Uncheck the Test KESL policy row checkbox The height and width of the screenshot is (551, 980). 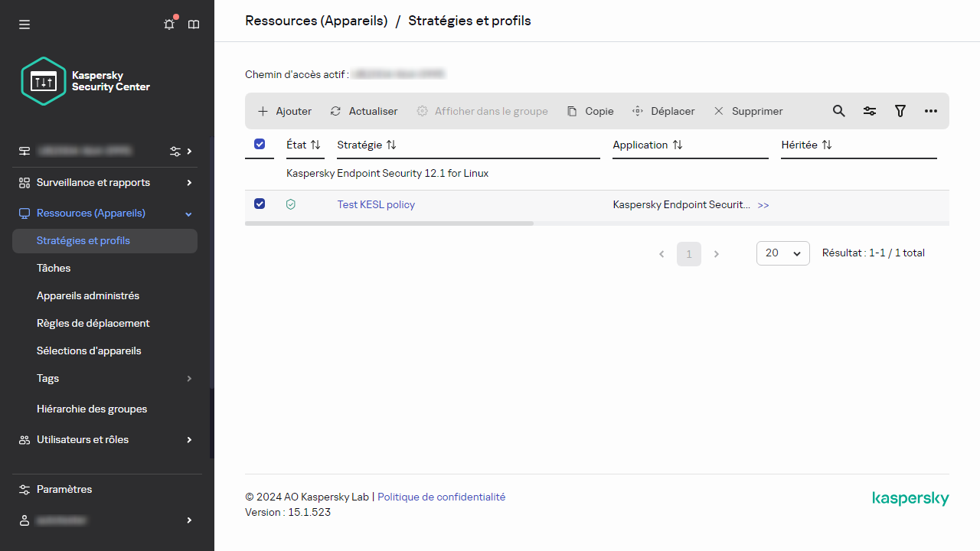pos(260,204)
